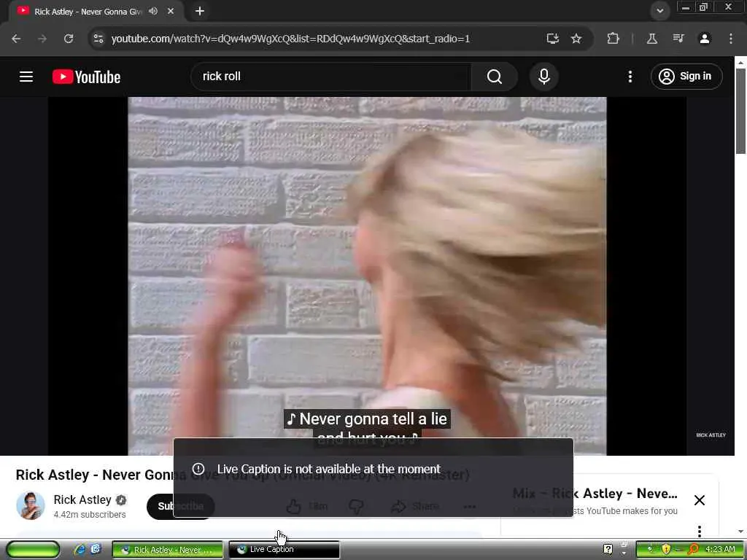Switch to Live Caption taskbar item
Screen dimensions: 747x560
285,550
